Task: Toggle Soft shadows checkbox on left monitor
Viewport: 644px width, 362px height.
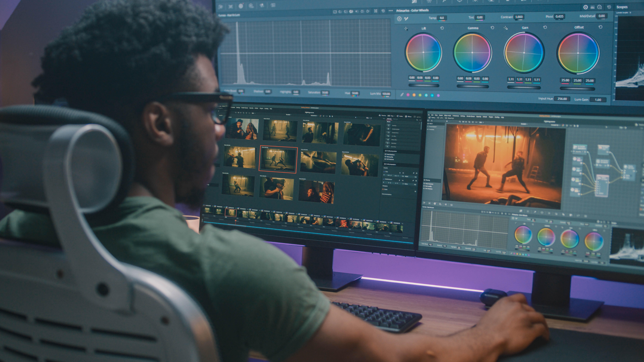Action: (385, 159)
